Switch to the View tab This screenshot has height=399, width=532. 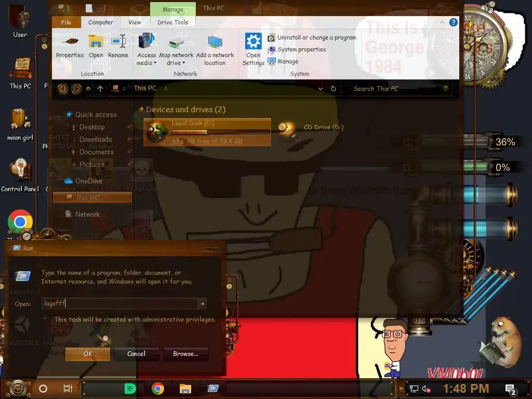[x=135, y=22]
